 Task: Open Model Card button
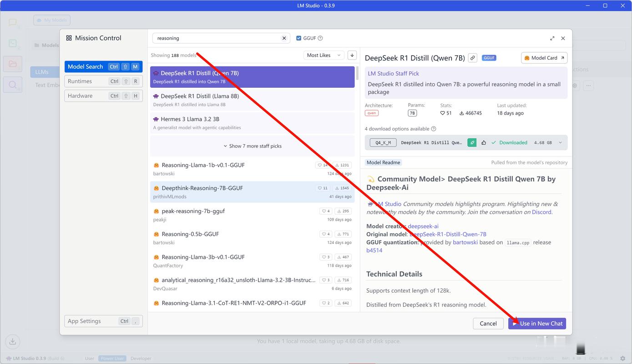coord(544,58)
